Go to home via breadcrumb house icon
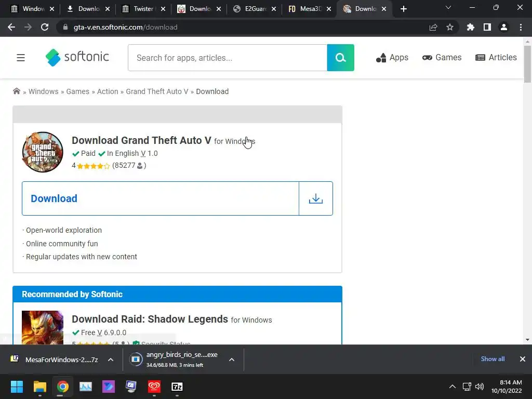This screenshot has width=532, height=399. pos(16,91)
